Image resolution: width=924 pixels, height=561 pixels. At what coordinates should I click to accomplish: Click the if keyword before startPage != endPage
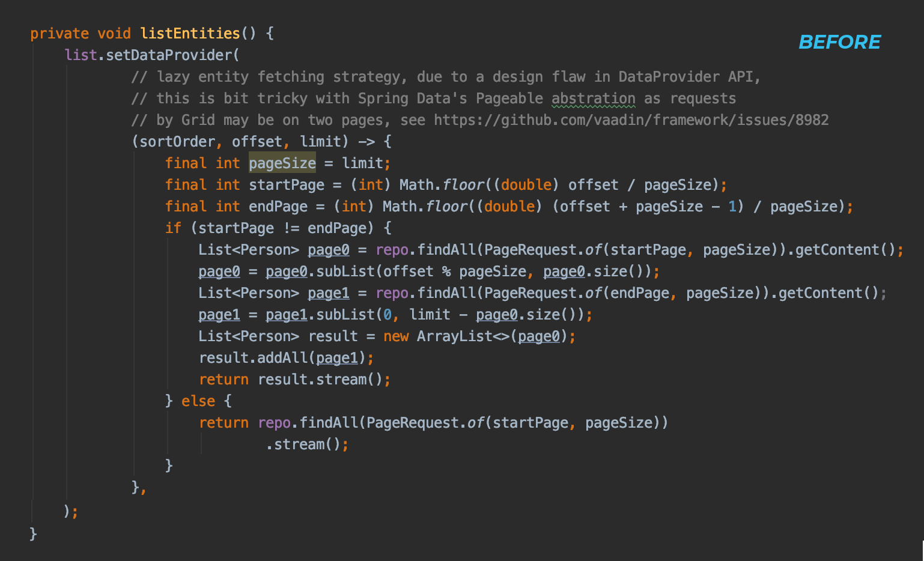(173, 228)
